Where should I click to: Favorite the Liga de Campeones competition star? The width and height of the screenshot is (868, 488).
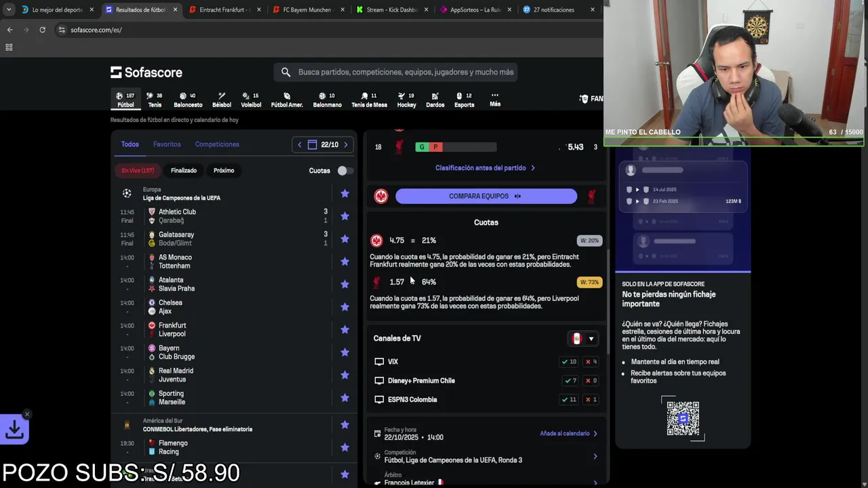point(344,194)
